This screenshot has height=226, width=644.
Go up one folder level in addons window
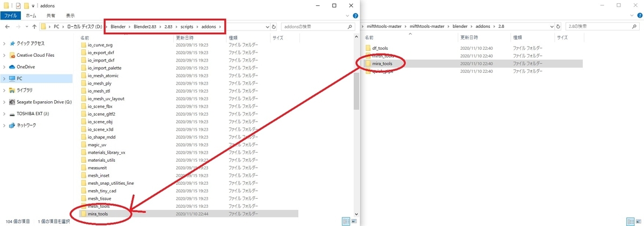35,26
